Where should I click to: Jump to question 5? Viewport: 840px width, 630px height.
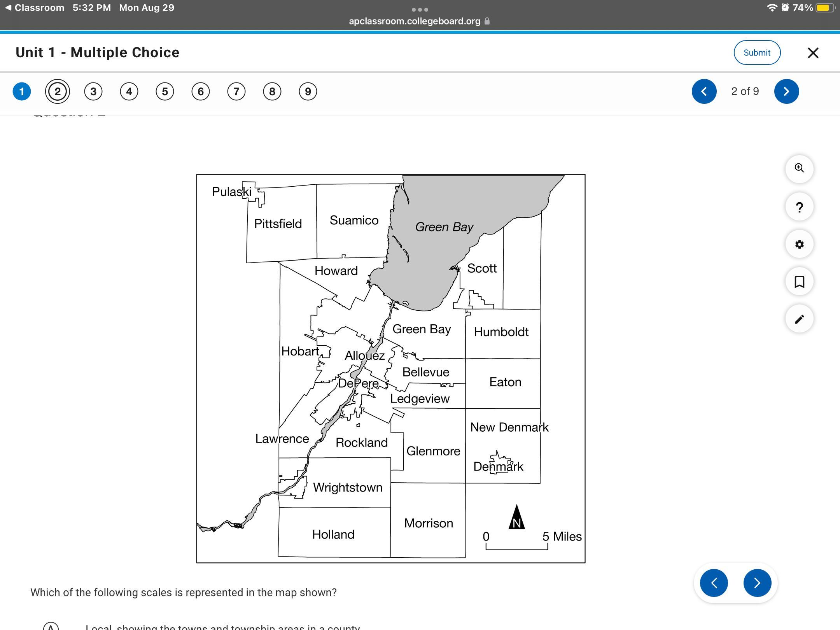165,91
